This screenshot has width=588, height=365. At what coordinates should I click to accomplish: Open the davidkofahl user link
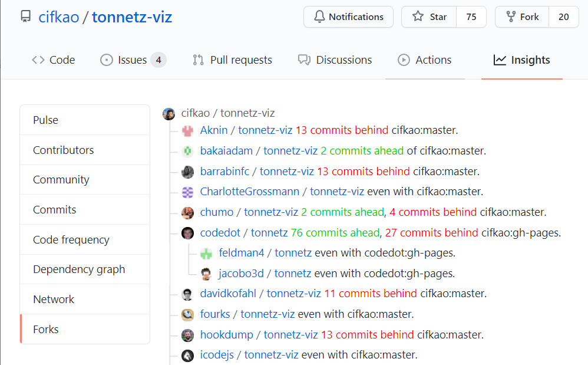228,294
